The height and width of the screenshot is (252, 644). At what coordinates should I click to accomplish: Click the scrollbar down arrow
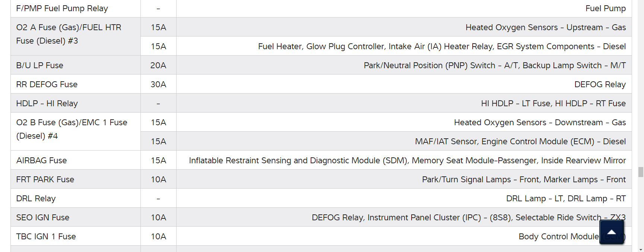coord(641,249)
